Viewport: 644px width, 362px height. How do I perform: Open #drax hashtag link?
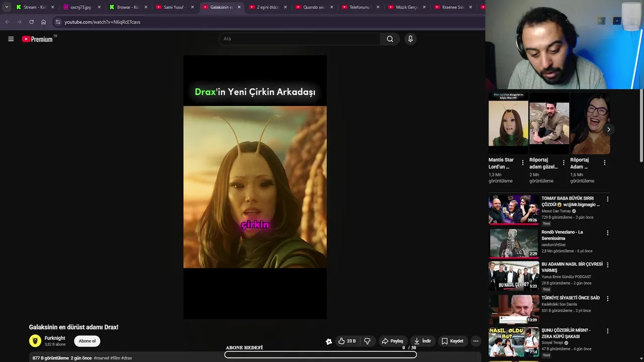(x=126, y=358)
